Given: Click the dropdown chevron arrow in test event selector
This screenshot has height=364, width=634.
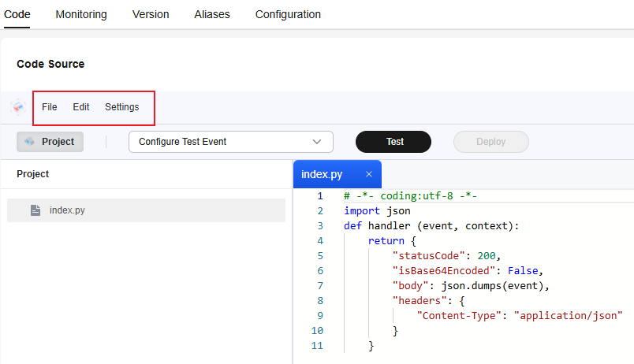Looking at the screenshot, I should click(317, 142).
